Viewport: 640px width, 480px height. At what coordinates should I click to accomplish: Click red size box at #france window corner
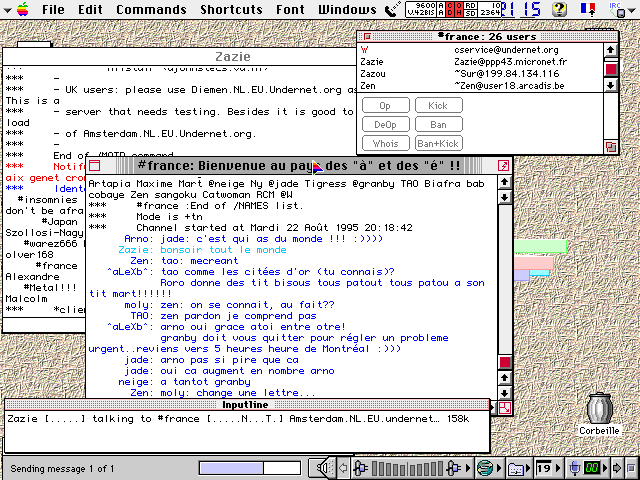click(505, 408)
